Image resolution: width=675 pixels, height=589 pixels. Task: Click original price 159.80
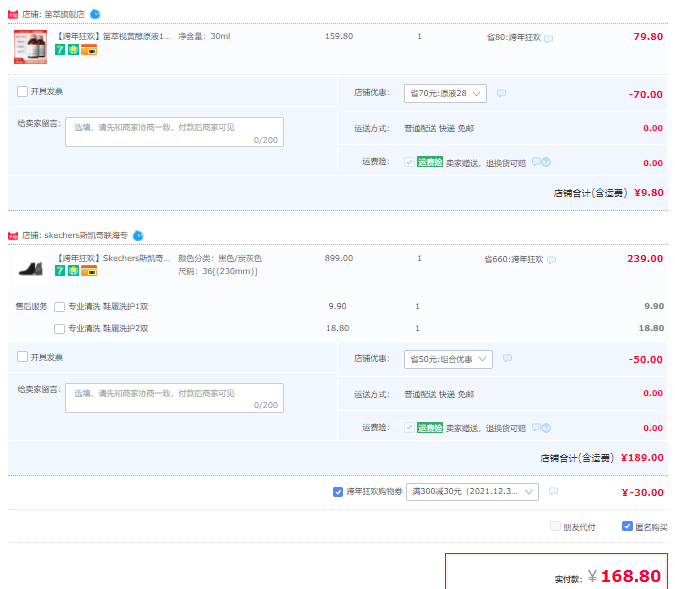coord(339,36)
